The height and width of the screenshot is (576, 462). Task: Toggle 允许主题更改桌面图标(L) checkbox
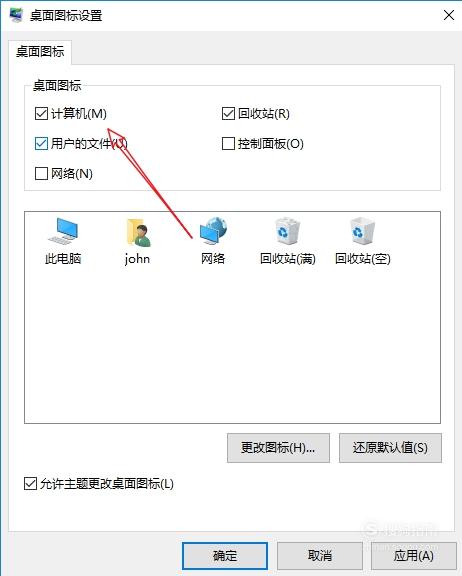coord(30,483)
